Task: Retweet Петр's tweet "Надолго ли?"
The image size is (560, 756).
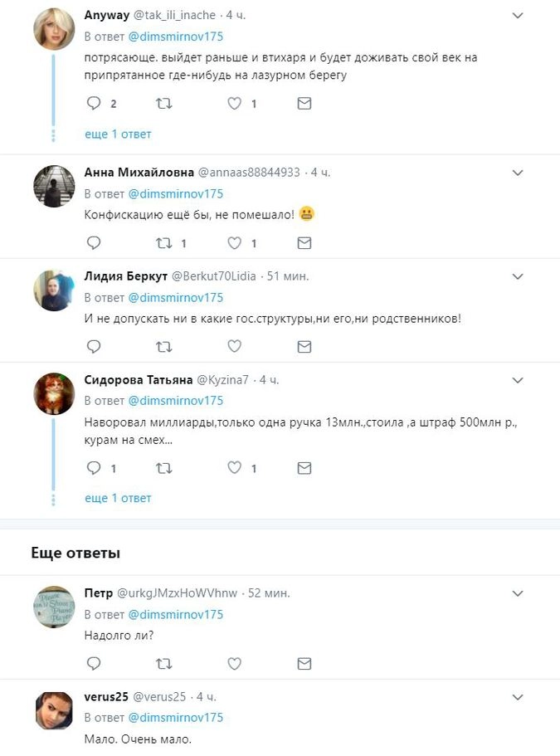Action: tap(164, 663)
